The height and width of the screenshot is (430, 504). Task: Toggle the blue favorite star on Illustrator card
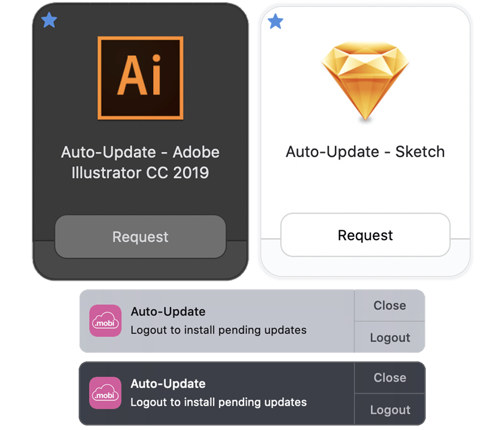click(x=49, y=20)
